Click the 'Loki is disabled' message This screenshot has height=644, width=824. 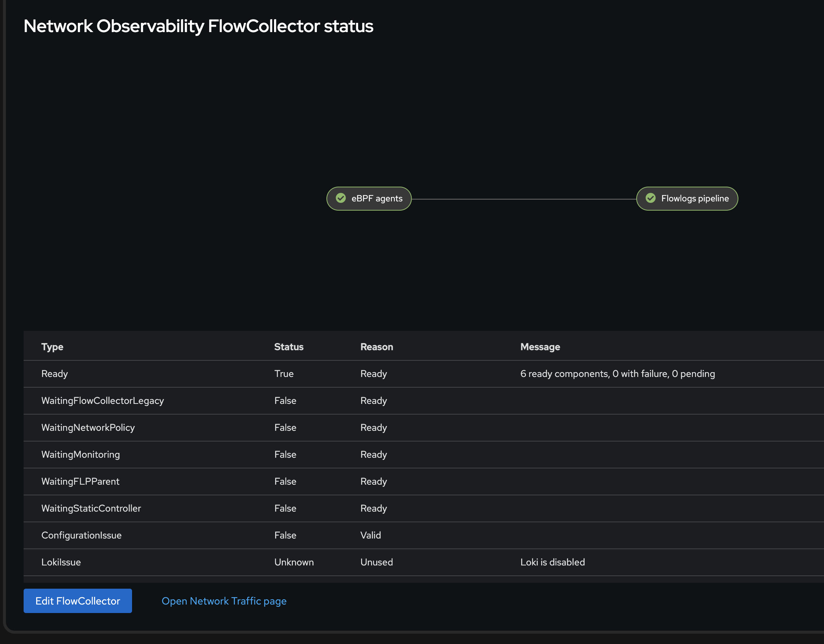tap(553, 562)
